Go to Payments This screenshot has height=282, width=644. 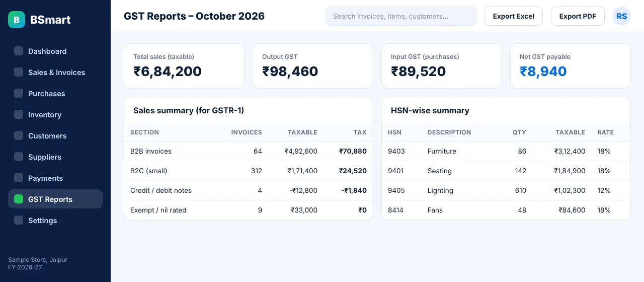[x=55, y=178]
